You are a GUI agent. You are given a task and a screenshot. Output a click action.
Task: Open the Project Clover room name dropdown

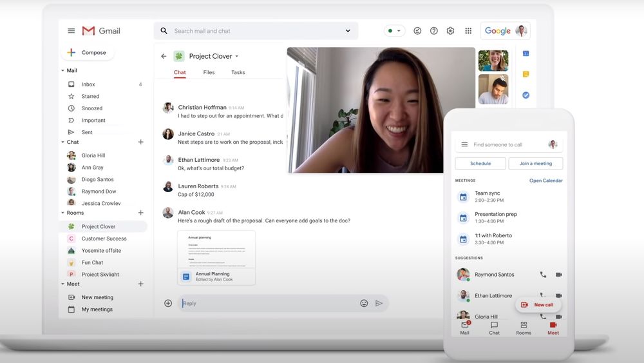[237, 56]
